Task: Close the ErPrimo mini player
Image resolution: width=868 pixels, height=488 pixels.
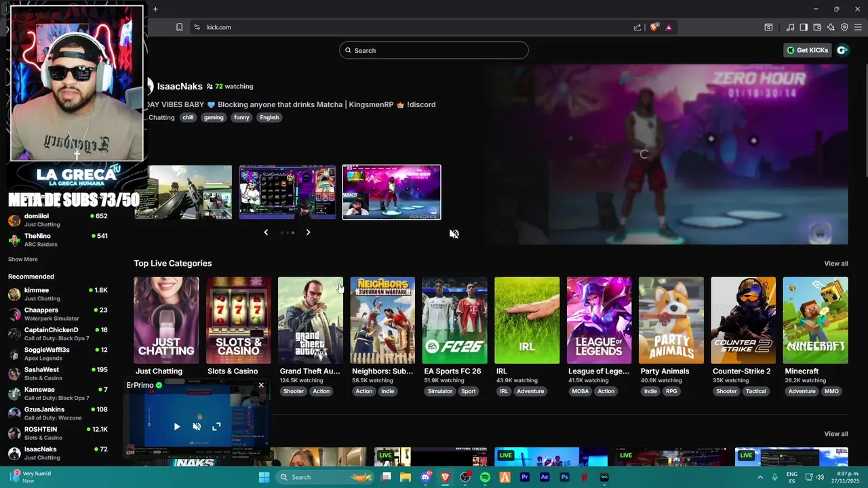Action: click(x=261, y=385)
